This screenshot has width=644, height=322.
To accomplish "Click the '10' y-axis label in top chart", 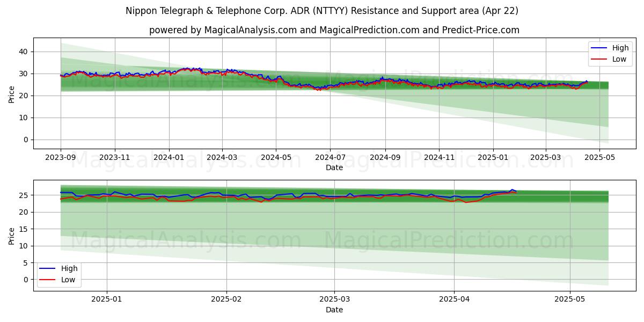I will (x=24, y=118).
